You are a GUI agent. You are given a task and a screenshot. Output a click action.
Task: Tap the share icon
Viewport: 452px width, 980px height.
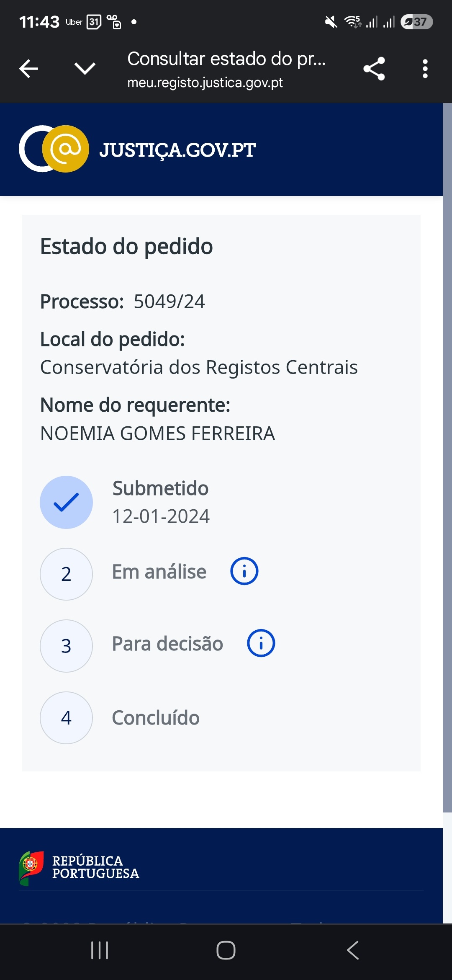tap(374, 69)
